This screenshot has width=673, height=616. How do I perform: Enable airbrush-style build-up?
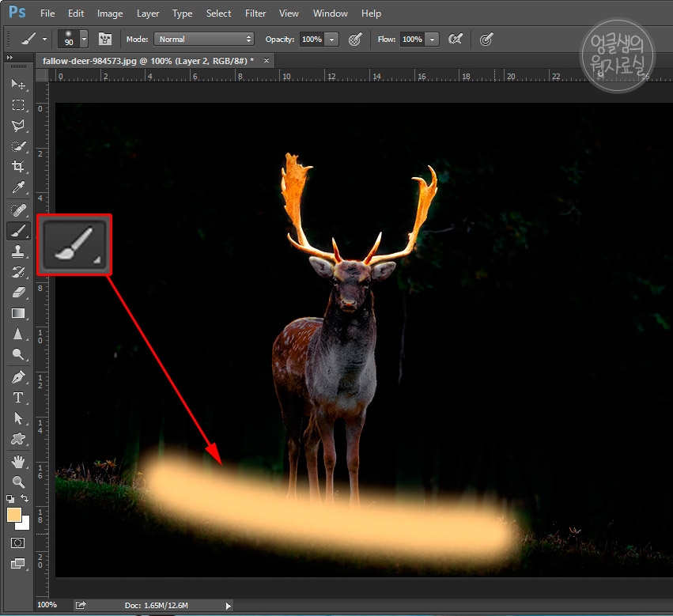456,39
